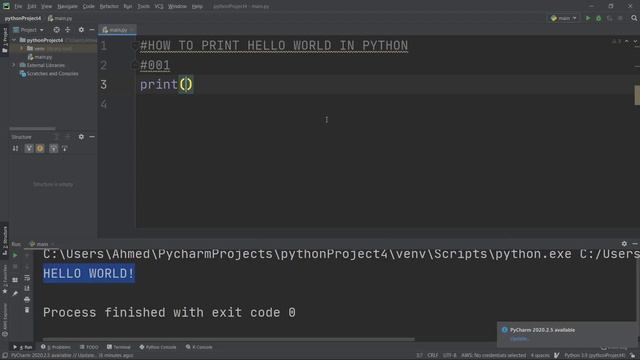
Task: Click the collapse-all icon in Project panel
Action: [68, 30]
